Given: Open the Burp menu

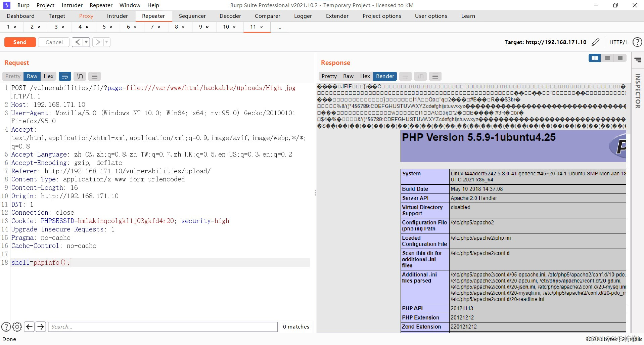Looking at the screenshot, I should click(x=24, y=5).
